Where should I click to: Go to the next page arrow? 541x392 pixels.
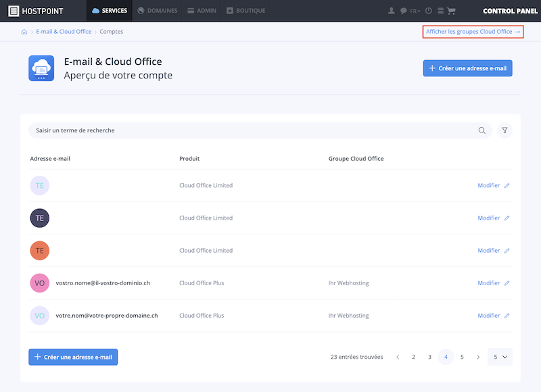478,357
